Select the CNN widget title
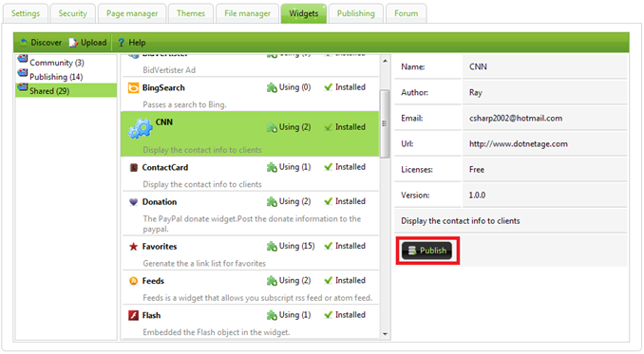This screenshot has width=644, height=354. pos(164,122)
